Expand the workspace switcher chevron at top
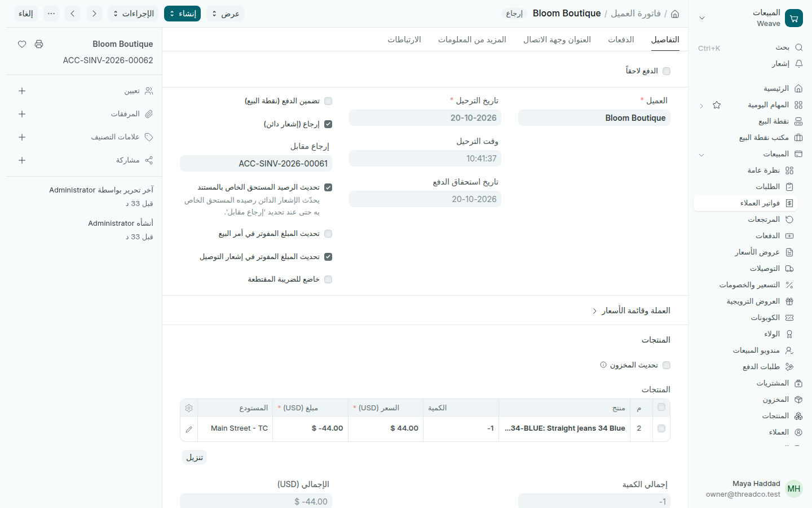 click(702, 18)
